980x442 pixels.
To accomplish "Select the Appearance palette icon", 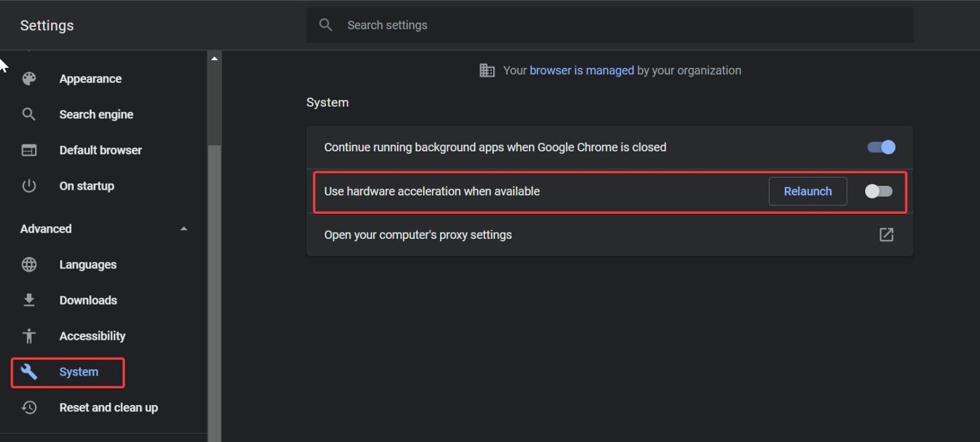I will [29, 79].
